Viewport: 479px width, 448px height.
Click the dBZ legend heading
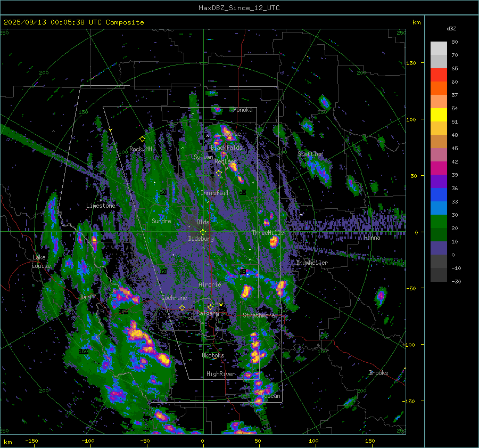(451, 29)
